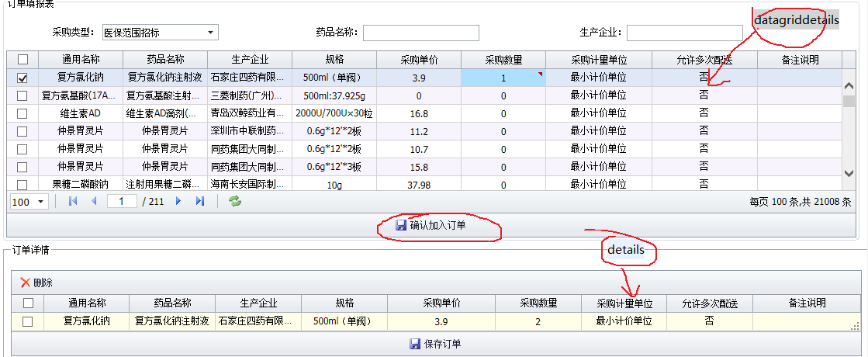Go to first page of results

pos(74,201)
